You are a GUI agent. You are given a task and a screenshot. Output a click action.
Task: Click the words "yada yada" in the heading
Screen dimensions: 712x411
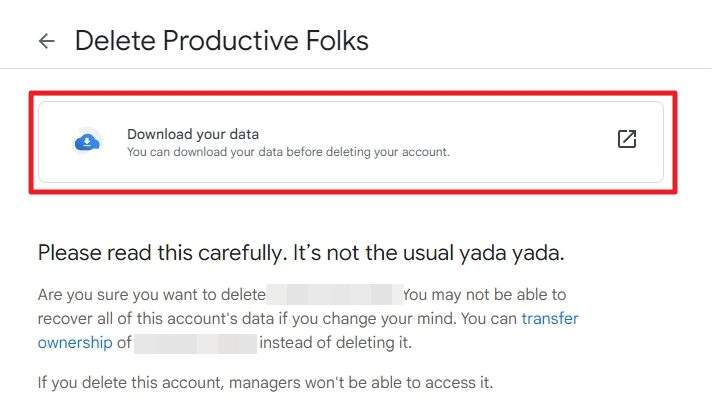[511, 253]
